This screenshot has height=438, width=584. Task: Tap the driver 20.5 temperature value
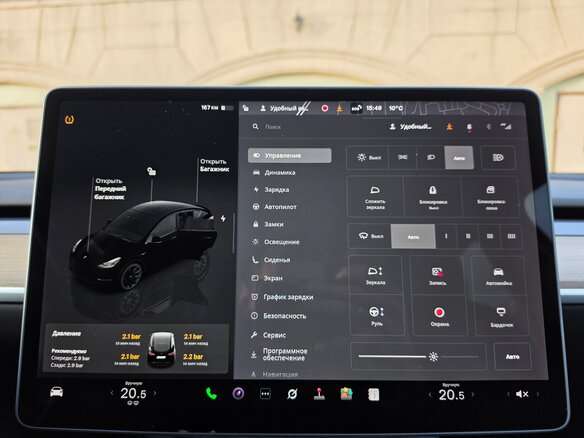(x=133, y=393)
